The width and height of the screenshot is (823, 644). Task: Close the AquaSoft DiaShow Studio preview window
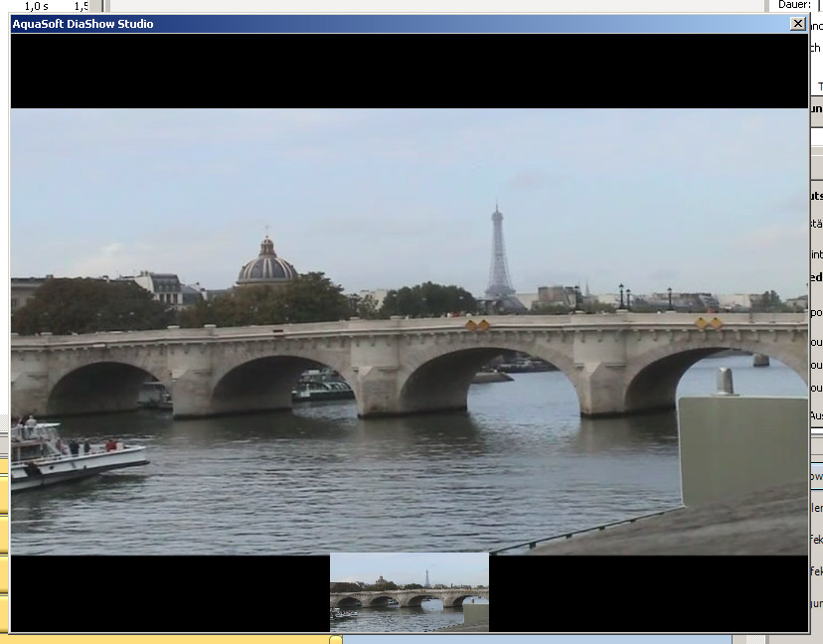click(x=797, y=24)
